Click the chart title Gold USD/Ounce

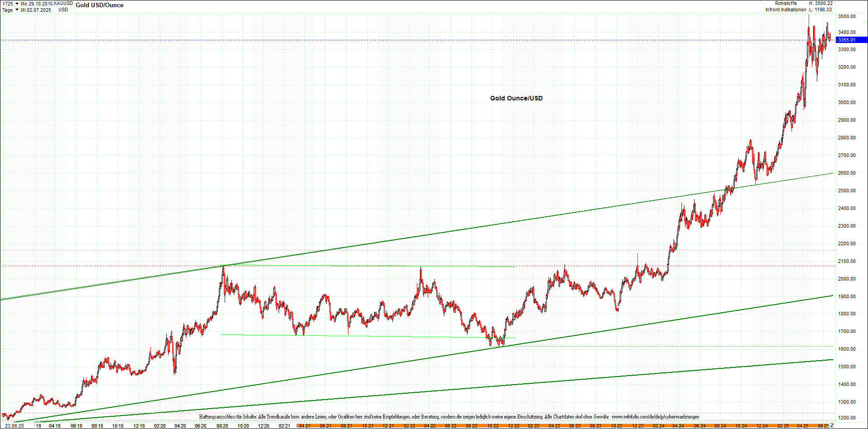pyautogui.click(x=100, y=5)
